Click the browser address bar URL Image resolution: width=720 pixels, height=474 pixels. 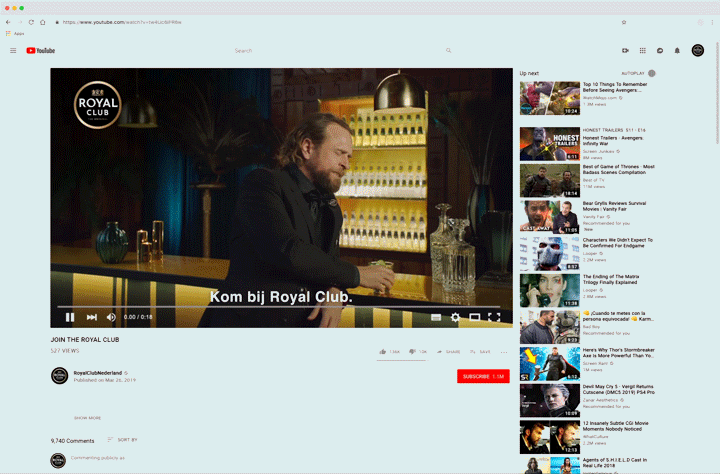[122, 22]
